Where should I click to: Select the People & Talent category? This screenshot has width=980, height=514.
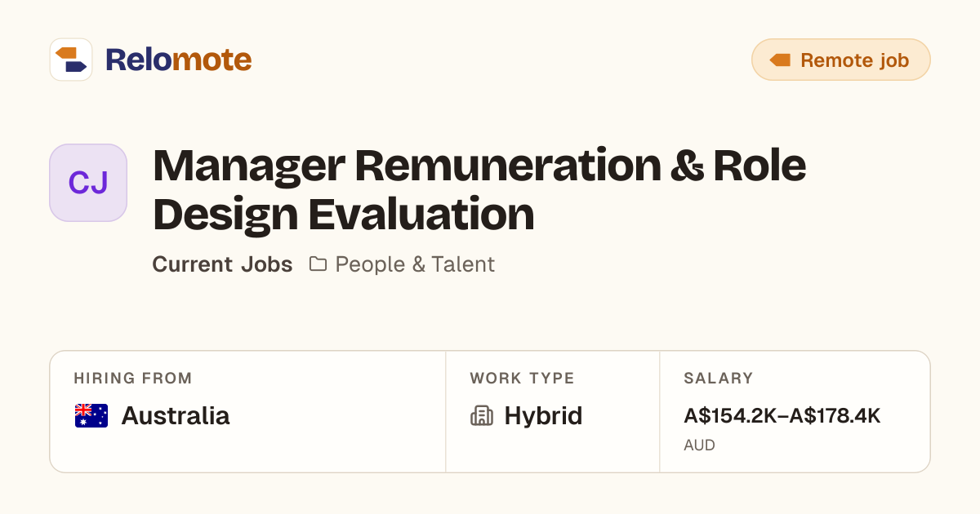coord(415,264)
